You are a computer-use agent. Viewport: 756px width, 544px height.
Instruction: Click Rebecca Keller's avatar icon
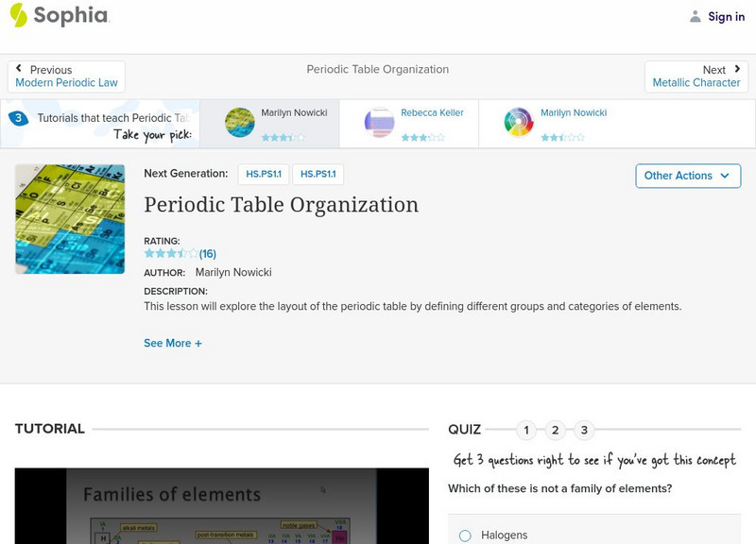point(379,123)
